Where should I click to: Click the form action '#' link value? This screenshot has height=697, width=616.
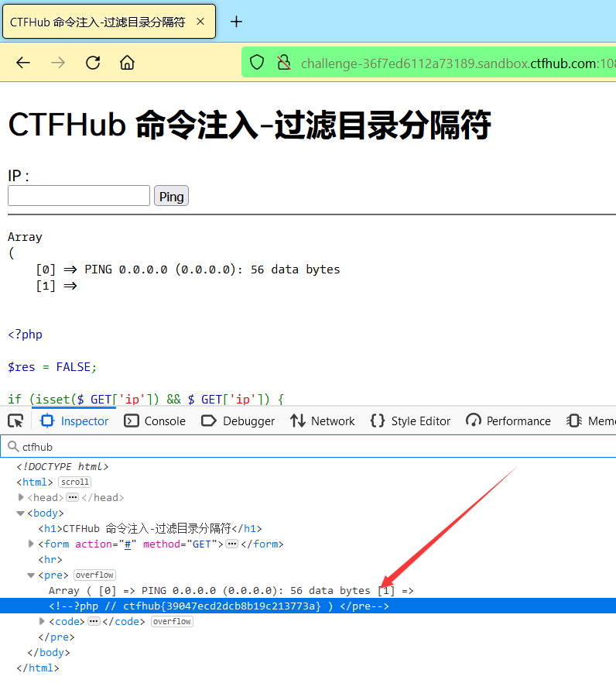click(x=128, y=544)
